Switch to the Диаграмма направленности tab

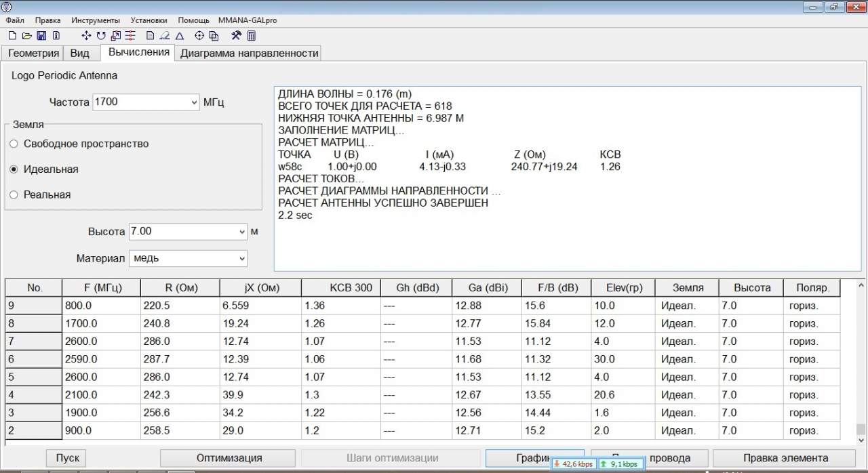[249, 54]
